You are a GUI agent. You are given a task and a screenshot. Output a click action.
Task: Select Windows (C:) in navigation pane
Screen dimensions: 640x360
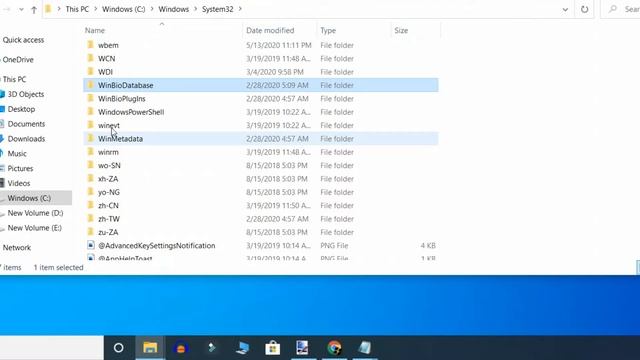coord(29,198)
